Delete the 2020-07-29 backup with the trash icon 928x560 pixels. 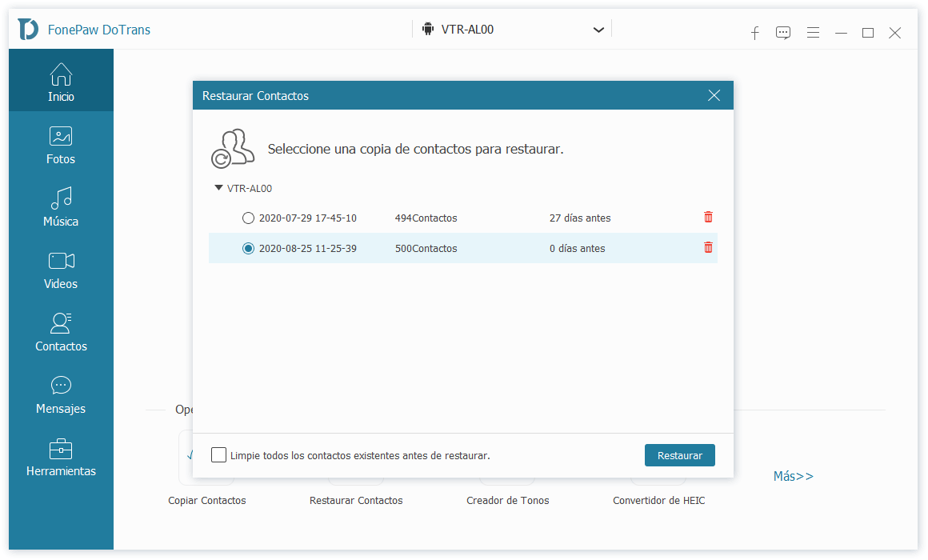pyautogui.click(x=707, y=217)
